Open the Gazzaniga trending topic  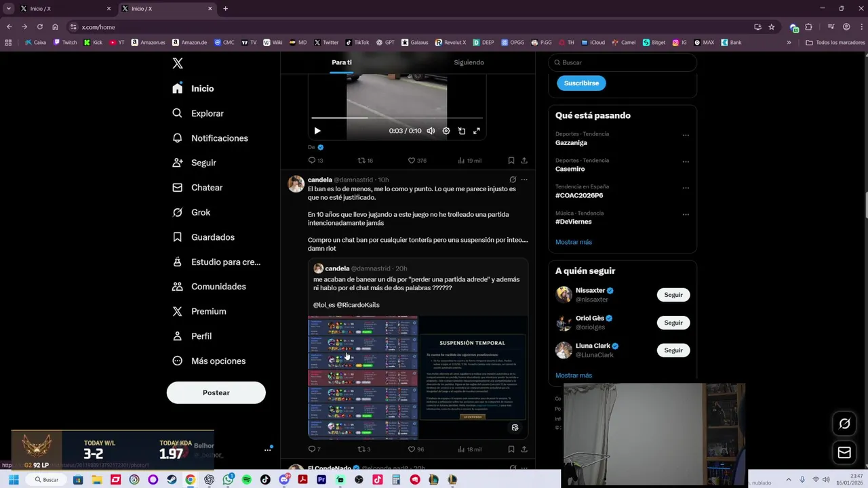tap(571, 143)
